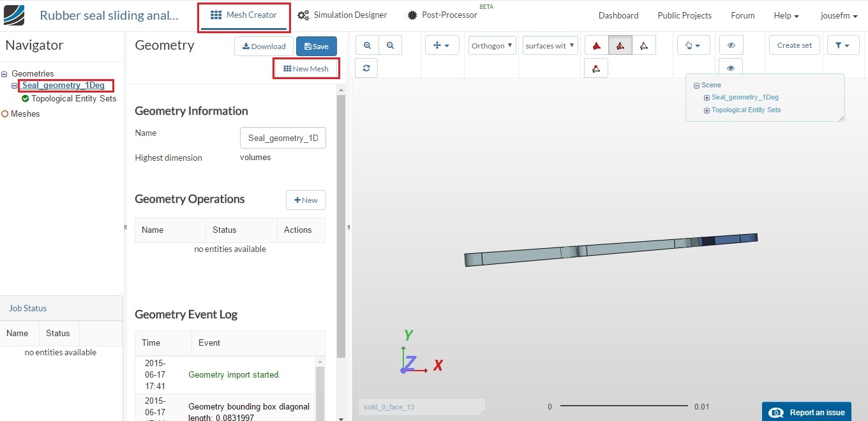Screen dimensions: 868x421
Task: Click the Mesh Creator grid icon
Action: pos(216,15)
